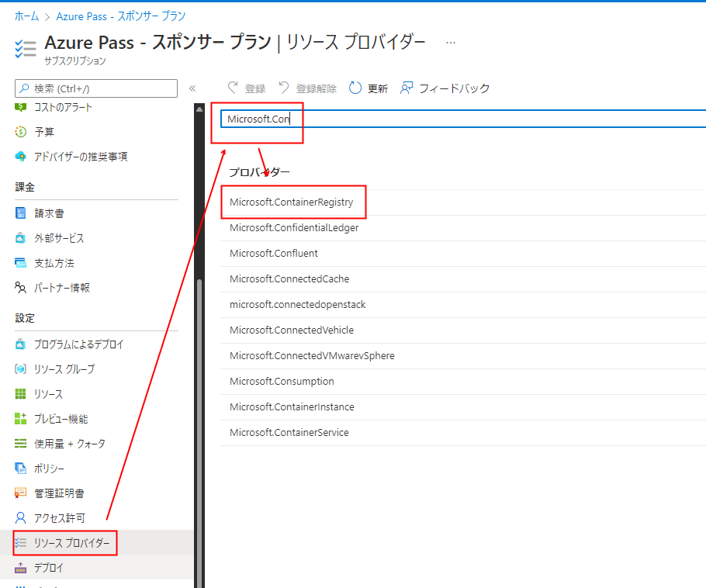Click the invoices (請求書) icon

coord(20,213)
